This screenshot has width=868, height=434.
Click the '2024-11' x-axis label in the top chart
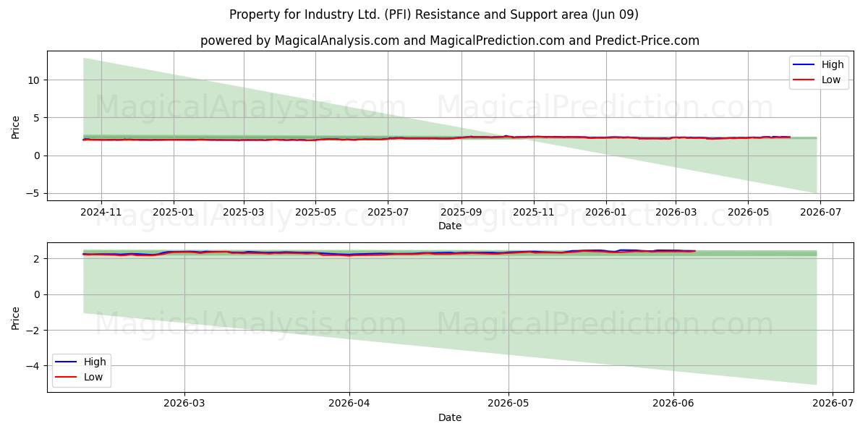(101, 213)
